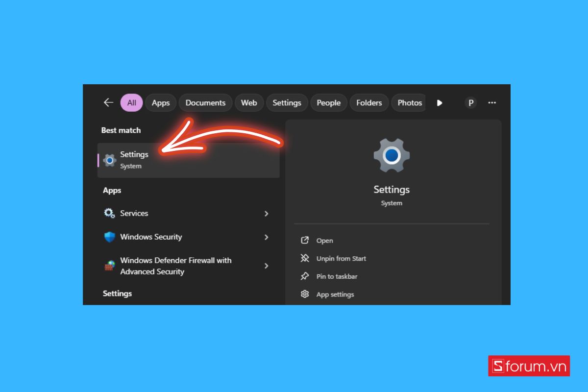Open the Web filter tab
The height and width of the screenshot is (392, 588).
pos(249,103)
